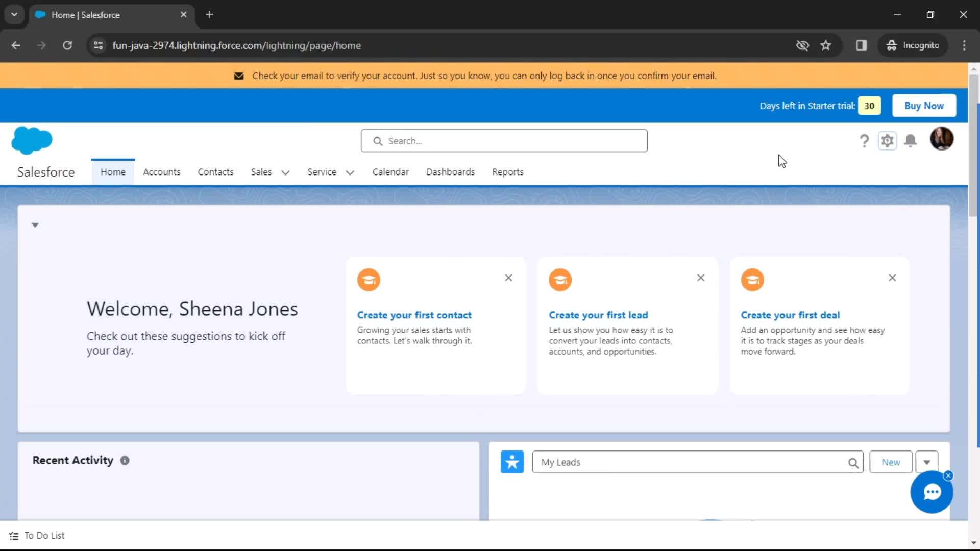The width and height of the screenshot is (980, 551).
Task: Expand the Sales menu chevron
Action: click(x=285, y=172)
